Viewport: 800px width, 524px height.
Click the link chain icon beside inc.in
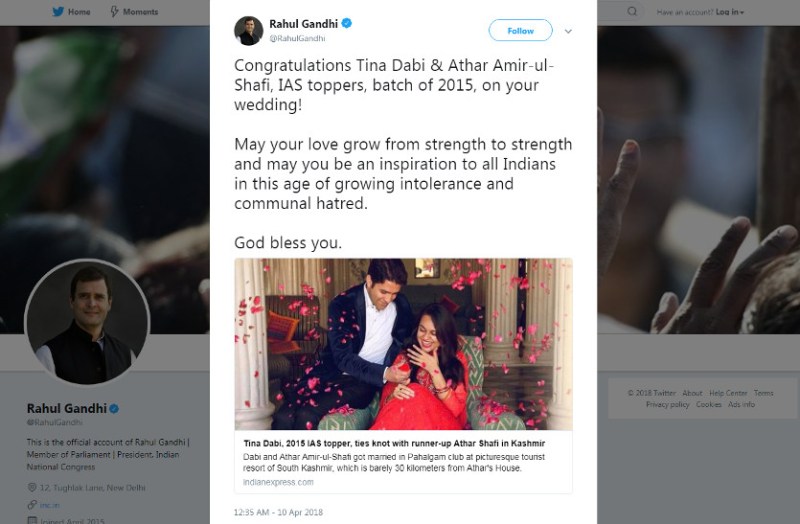coord(31,504)
